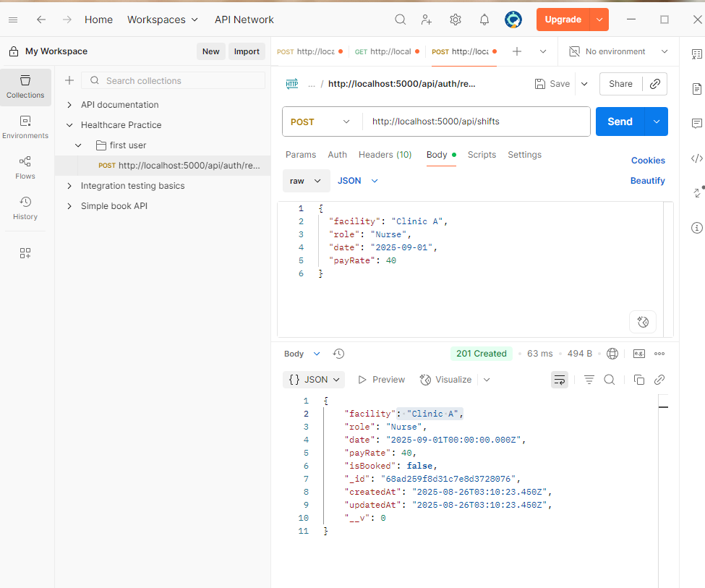Viewport: 705px width, 588px height.
Task: Click the Import button
Action: pyautogui.click(x=247, y=52)
